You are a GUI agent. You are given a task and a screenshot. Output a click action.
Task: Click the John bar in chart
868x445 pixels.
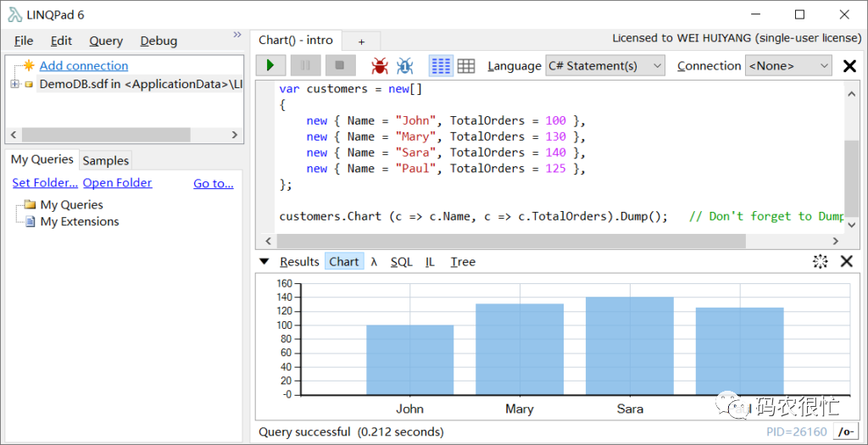coord(409,359)
